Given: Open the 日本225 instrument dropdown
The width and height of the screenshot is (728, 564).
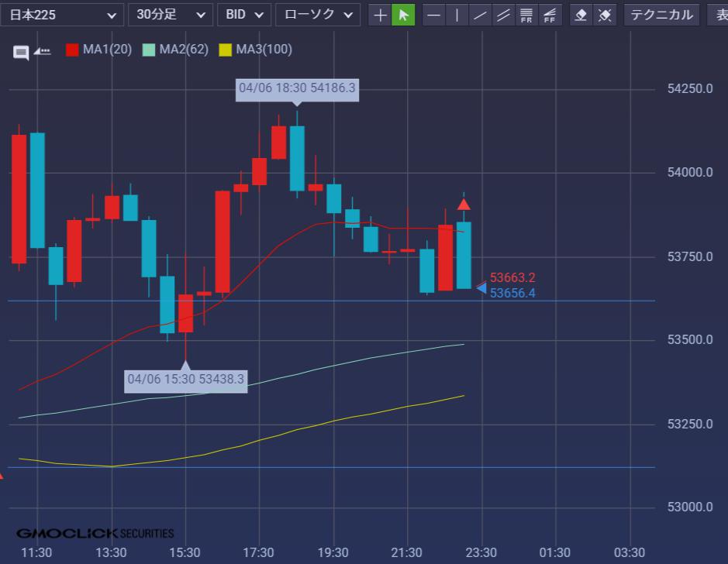Looking at the screenshot, I should (62, 15).
